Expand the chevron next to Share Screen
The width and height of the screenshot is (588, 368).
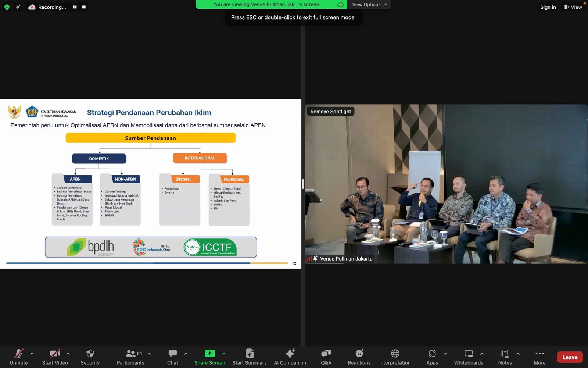coord(224,354)
